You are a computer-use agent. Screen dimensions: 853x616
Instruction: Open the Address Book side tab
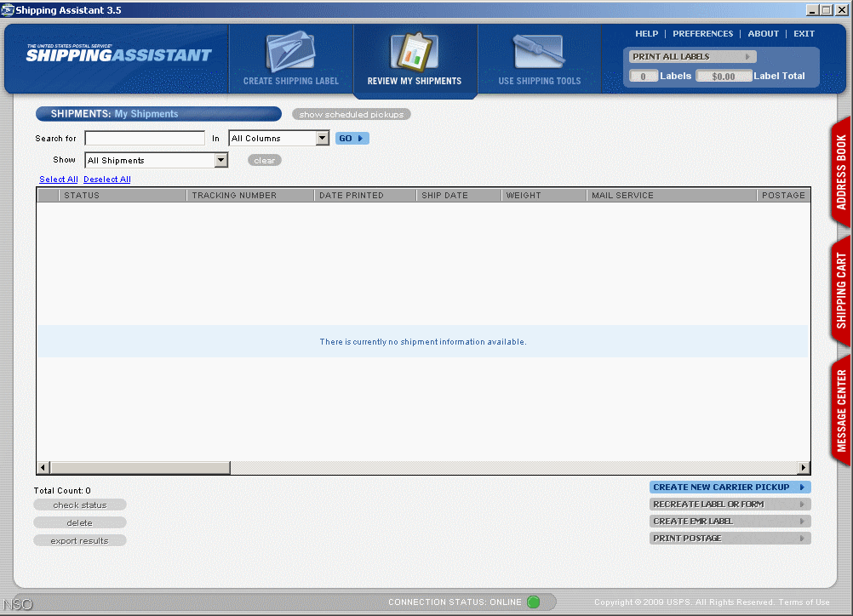coord(841,172)
